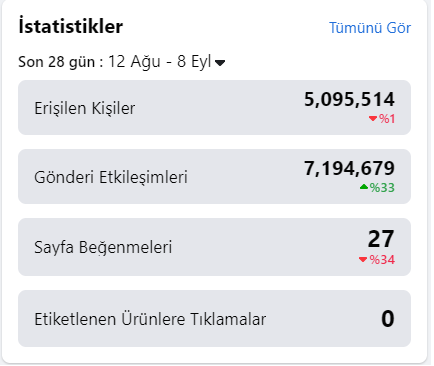Open the Sayfa Beğenmeleri card
This screenshot has height=366, width=434.
[214, 247]
